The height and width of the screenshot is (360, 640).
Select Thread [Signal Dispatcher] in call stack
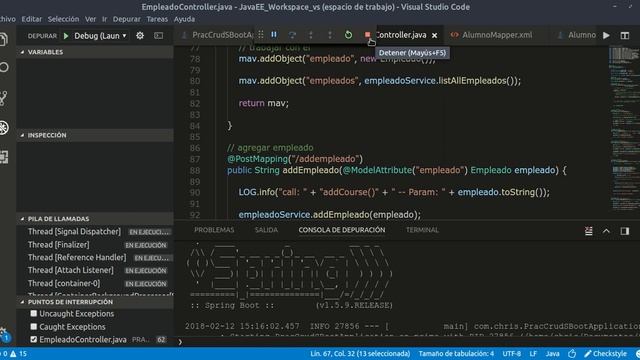click(95, 231)
